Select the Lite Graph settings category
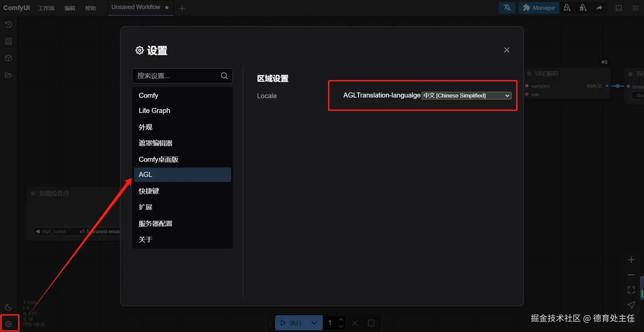Screen dimensions: 644x332 click(x=182, y=111)
